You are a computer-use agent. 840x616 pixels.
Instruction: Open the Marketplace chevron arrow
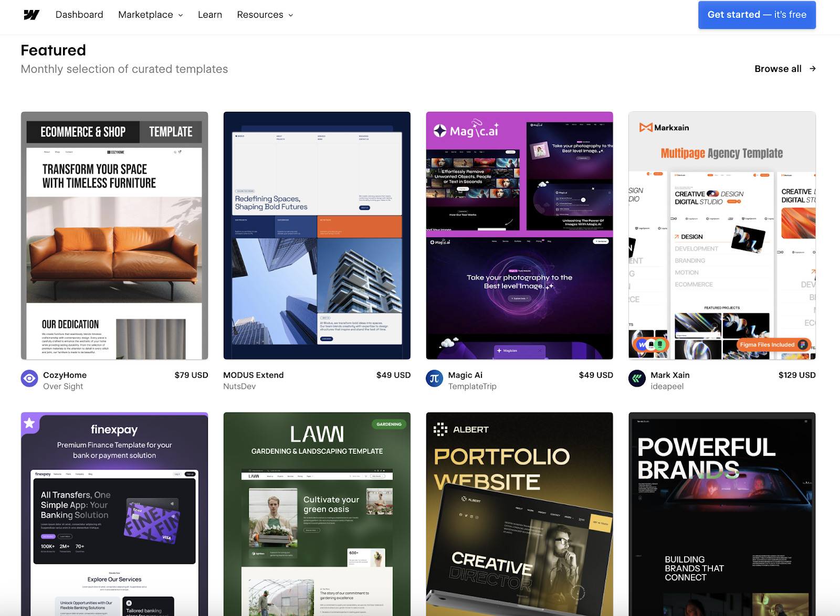tap(181, 15)
